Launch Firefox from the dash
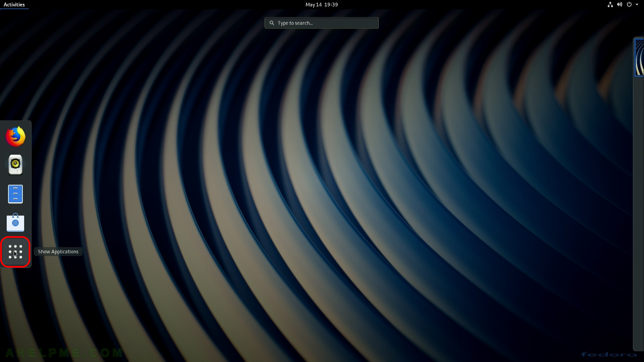The height and width of the screenshot is (362, 644). click(15, 136)
